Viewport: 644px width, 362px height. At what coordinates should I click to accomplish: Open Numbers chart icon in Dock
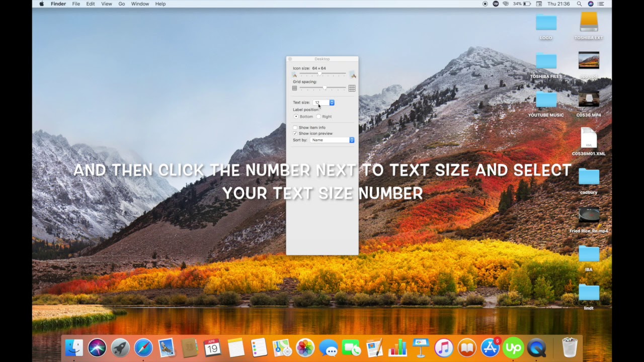(397, 348)
